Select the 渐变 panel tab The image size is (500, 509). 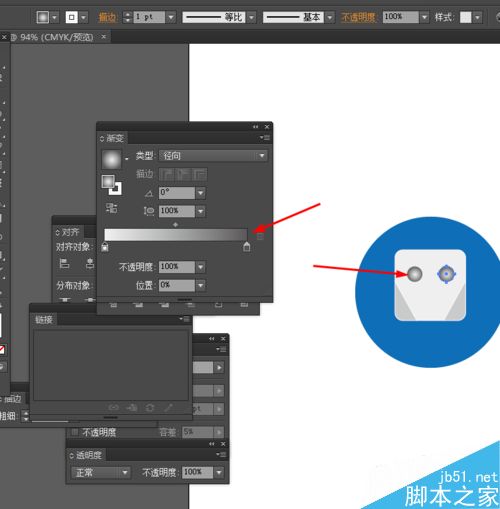(x=113, y=138)
